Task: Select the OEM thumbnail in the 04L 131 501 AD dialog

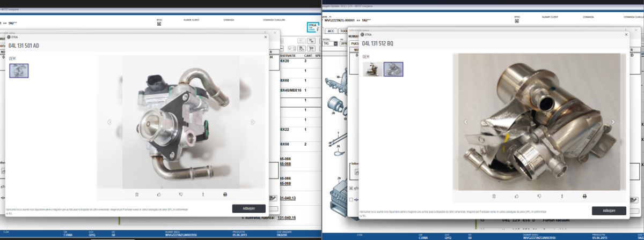Action: coord(19,71)
